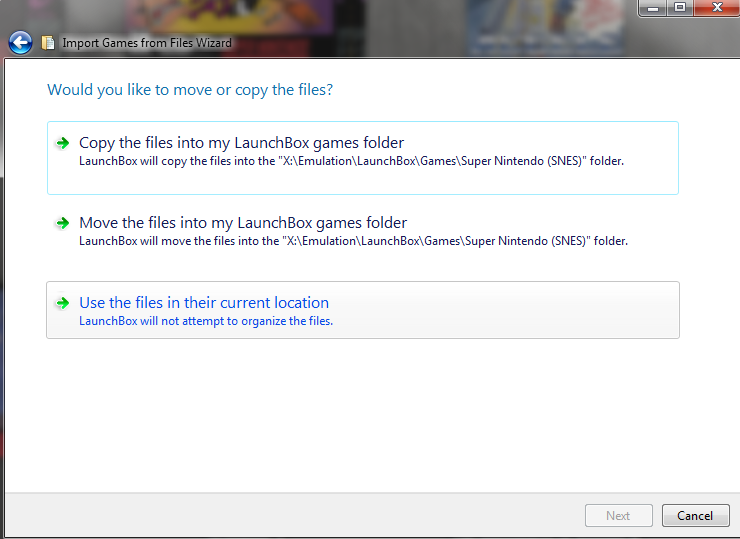740x539 pixels.
Task: Click the wizard folder icon in title bar
Action: (x=48, y=43)
